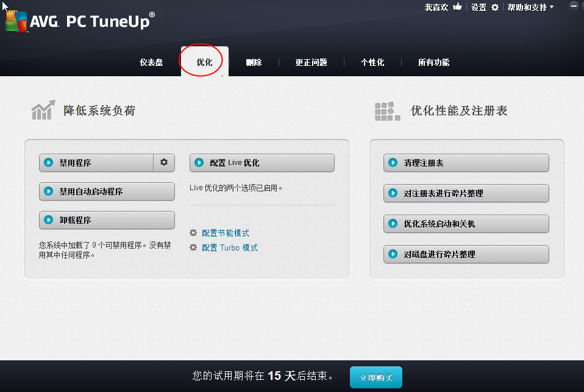The height and width of the screenshot is (392, 584).
Task: Click play icon on 禁用自动启动程序
Action: click(48, 191)
